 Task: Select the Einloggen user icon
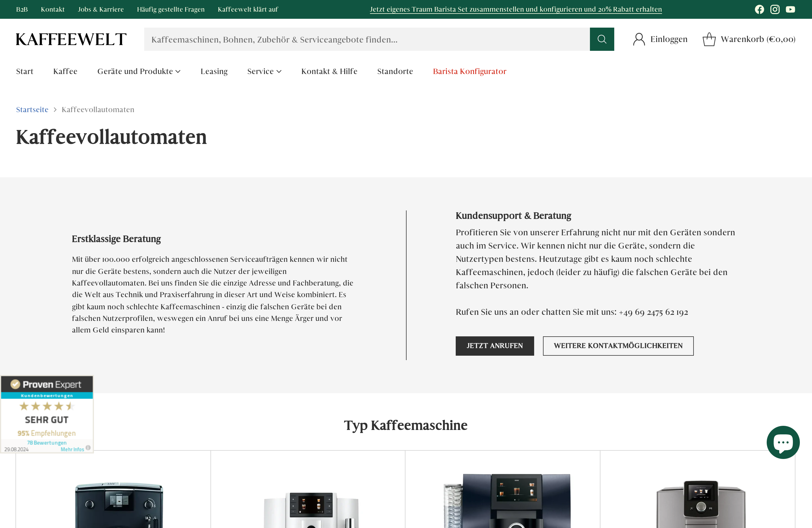tap(639, 39)
